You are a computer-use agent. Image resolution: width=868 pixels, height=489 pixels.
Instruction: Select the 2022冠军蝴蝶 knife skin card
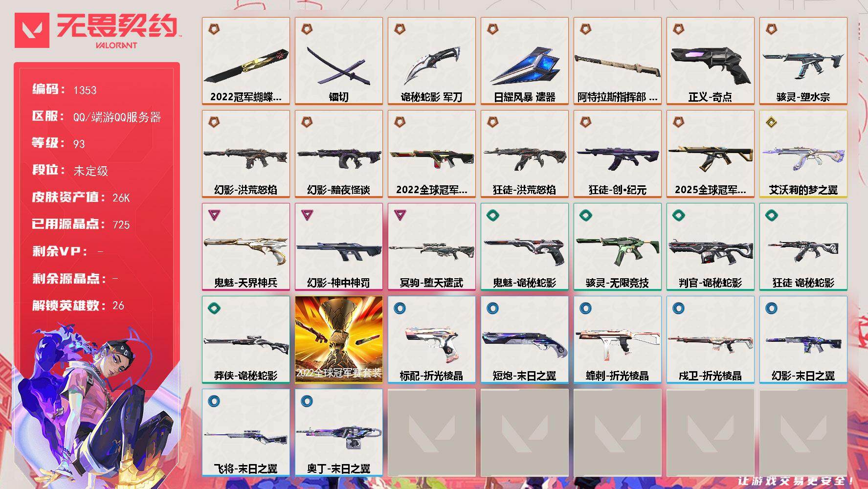[246, 61]
